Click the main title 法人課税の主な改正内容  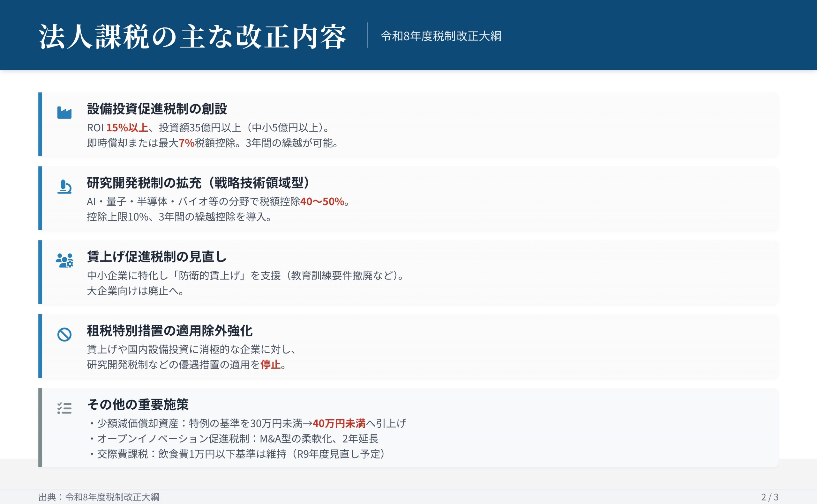coord(192,36)
